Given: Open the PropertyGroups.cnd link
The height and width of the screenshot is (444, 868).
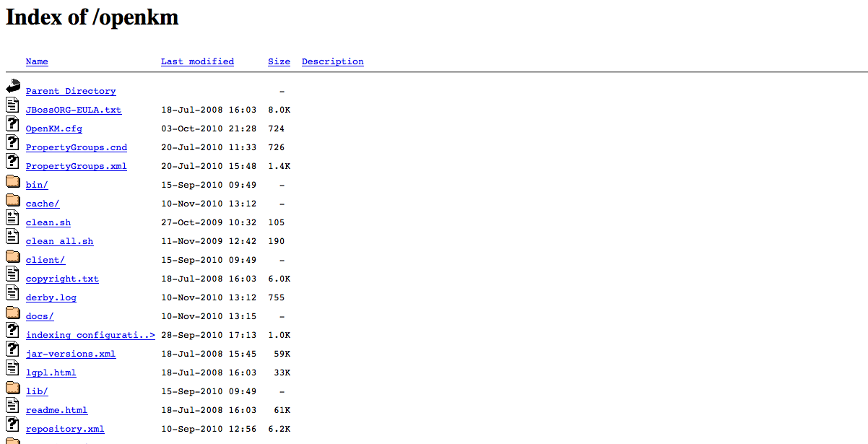Looking at the screenshot, I should [77, 147].
